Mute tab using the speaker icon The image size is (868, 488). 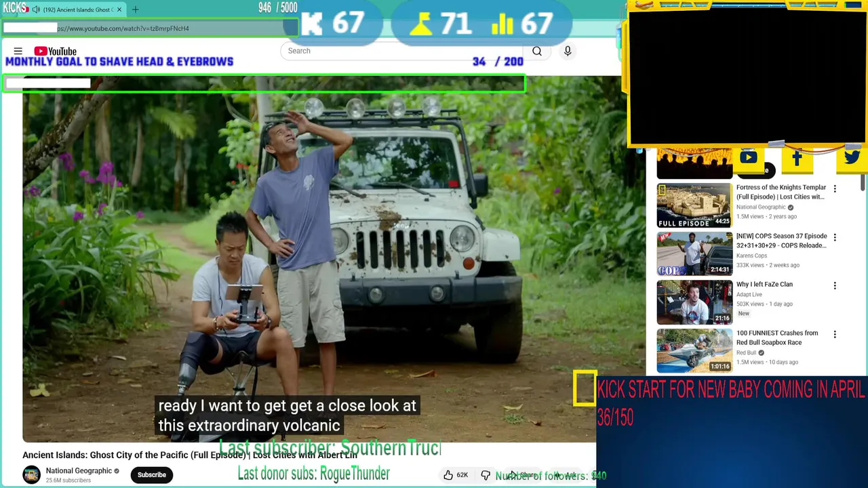35,9
